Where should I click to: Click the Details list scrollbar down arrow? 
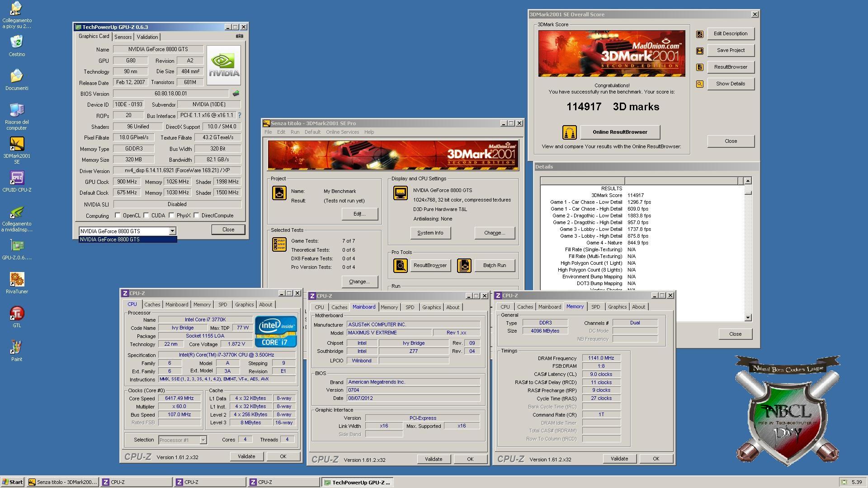pos(748,318)
